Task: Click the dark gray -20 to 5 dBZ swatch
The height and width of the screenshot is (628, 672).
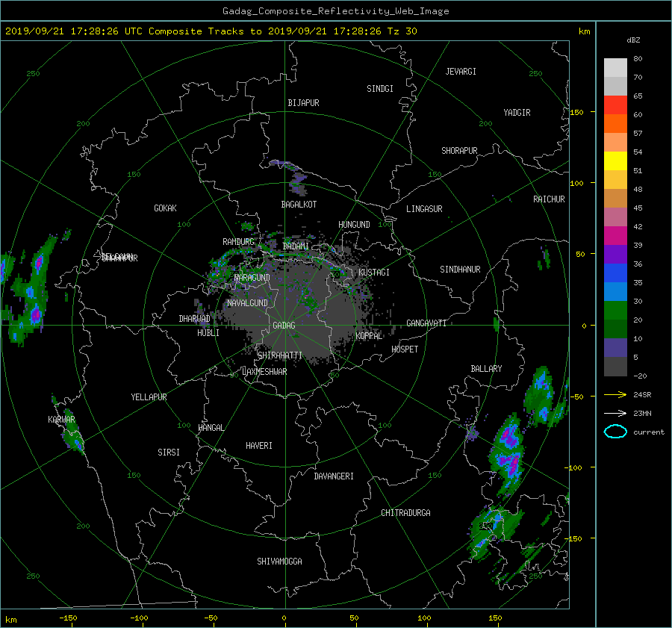Action: tap(615, 367)
